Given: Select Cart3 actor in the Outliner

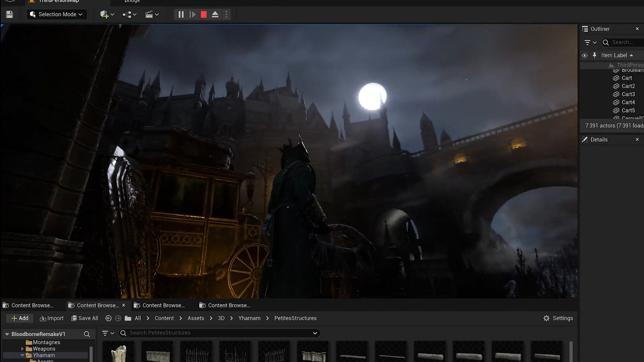Looking at the screenshot, I should tap(628, 94).
